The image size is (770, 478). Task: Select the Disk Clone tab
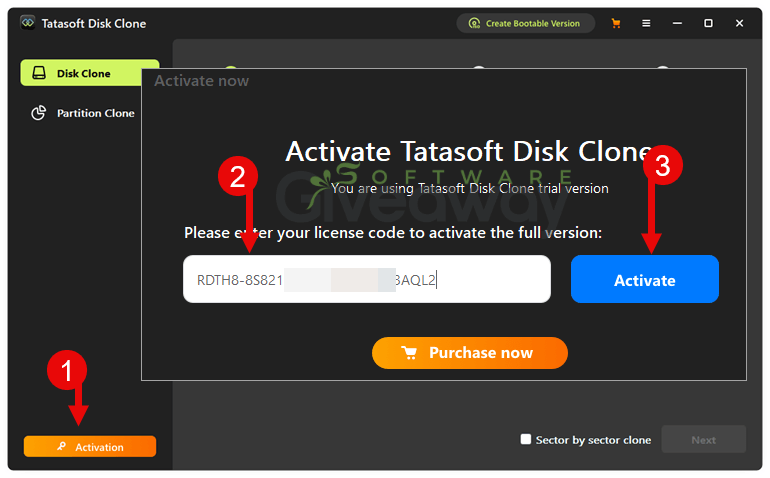point(81,73)
